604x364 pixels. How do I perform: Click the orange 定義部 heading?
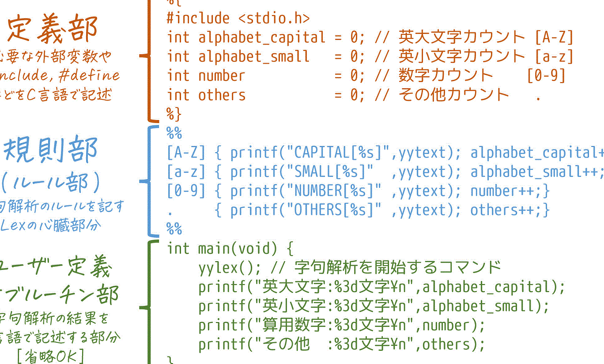(x=52, y=30)
